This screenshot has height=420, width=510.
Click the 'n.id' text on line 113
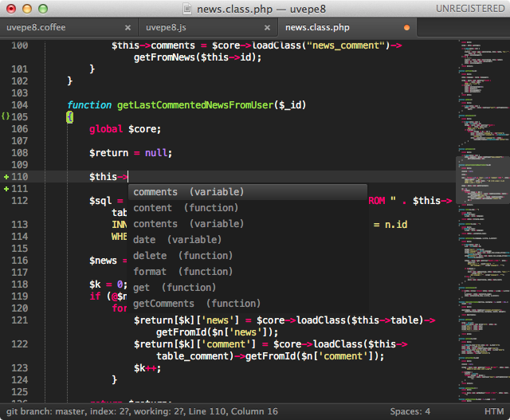(396, 225)
